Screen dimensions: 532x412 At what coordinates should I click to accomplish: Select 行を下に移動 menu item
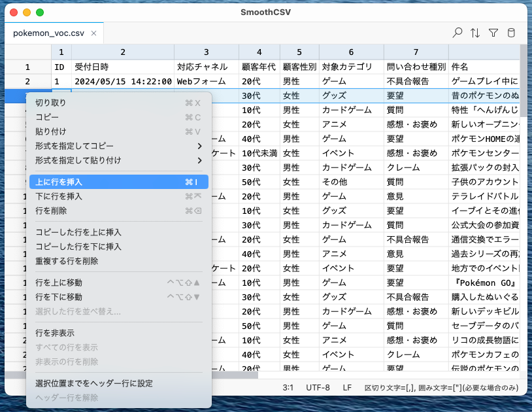[x=118, y=297]
